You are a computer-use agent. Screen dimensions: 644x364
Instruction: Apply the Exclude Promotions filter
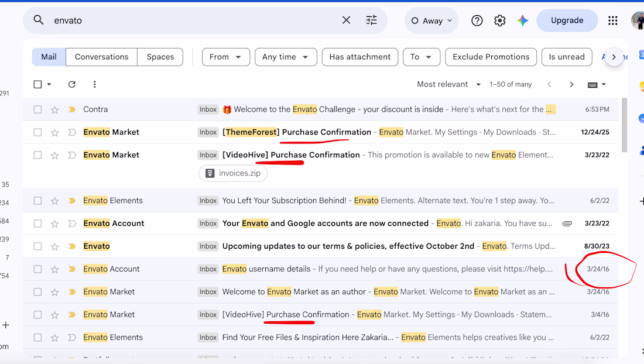[491, 57]
